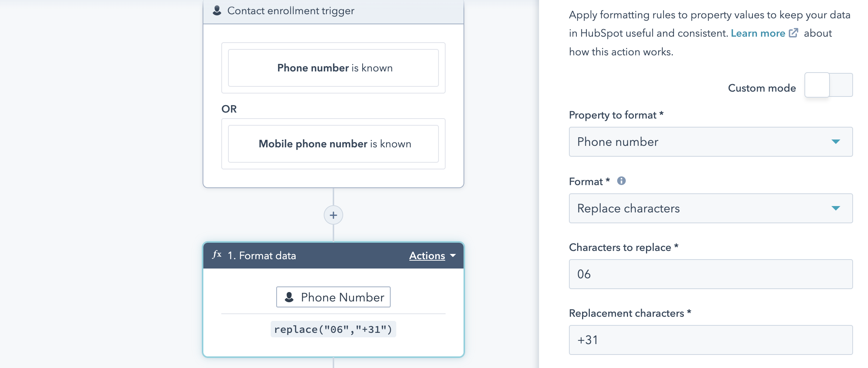Viewport: 868px width, 368px height.
Task: Open the Property to format dropdown
Action: (x=711, y=142)
